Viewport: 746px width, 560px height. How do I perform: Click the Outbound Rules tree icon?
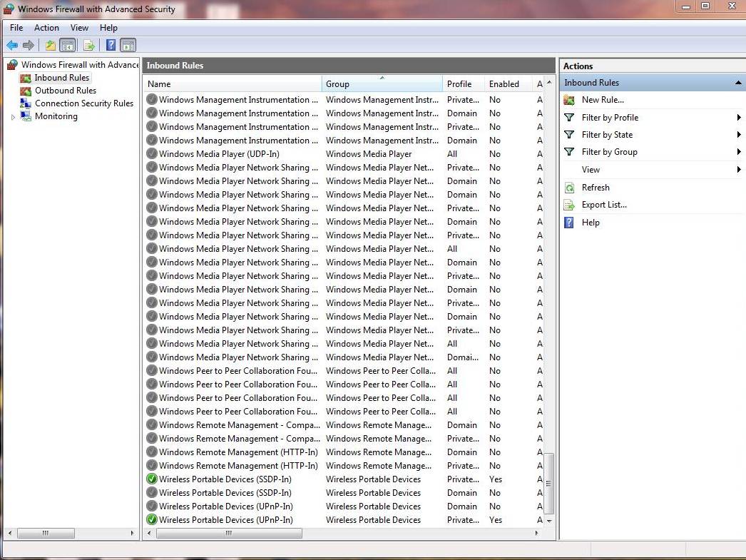click(26, 91)
